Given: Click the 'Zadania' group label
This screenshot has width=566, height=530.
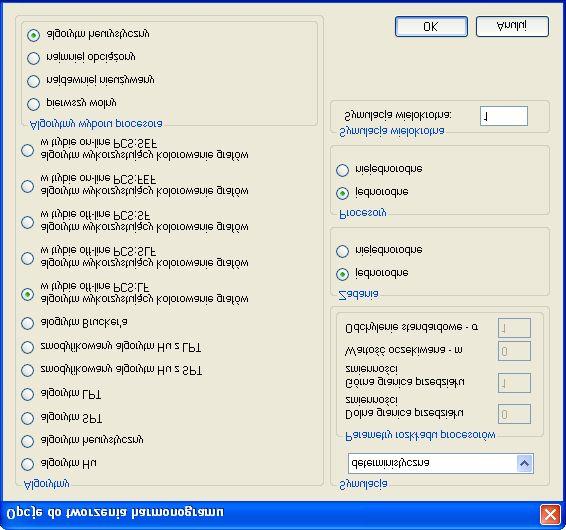Looking at the screenshot, I should click(x=359, y=295).
